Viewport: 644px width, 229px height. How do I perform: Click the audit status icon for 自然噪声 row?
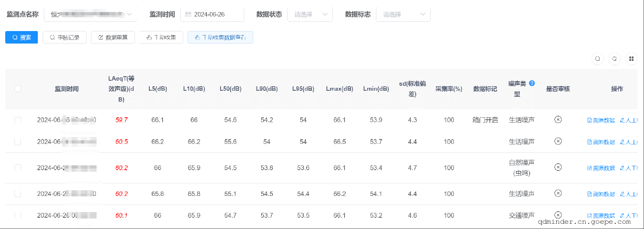pyautogui.click(x=558, y=167)
